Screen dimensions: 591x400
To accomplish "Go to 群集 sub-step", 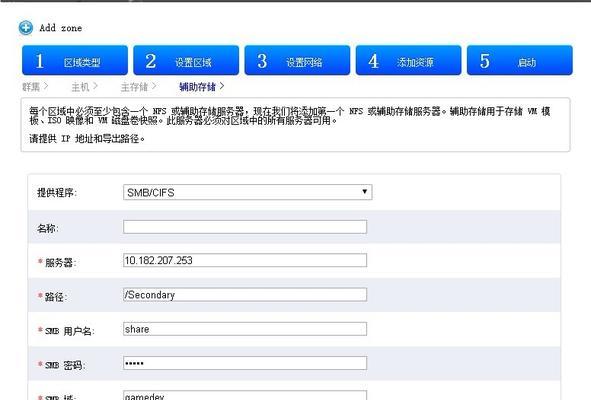I will (x=31, y=87).
